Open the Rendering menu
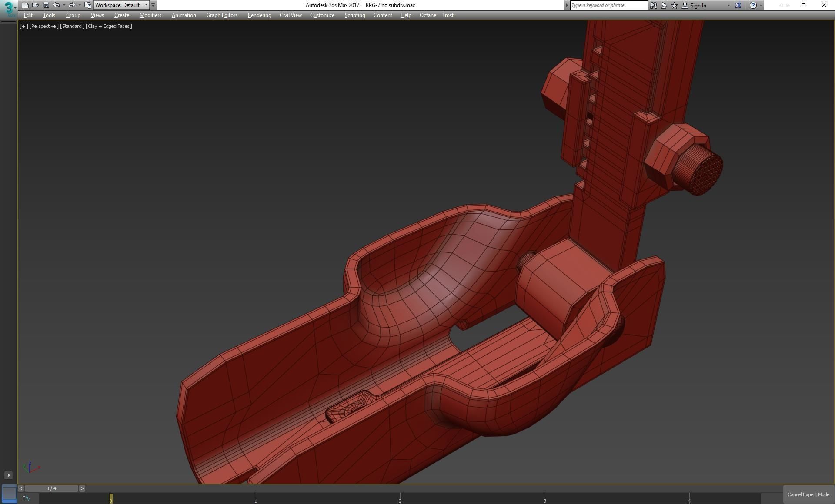 click(x=259, y=15)
